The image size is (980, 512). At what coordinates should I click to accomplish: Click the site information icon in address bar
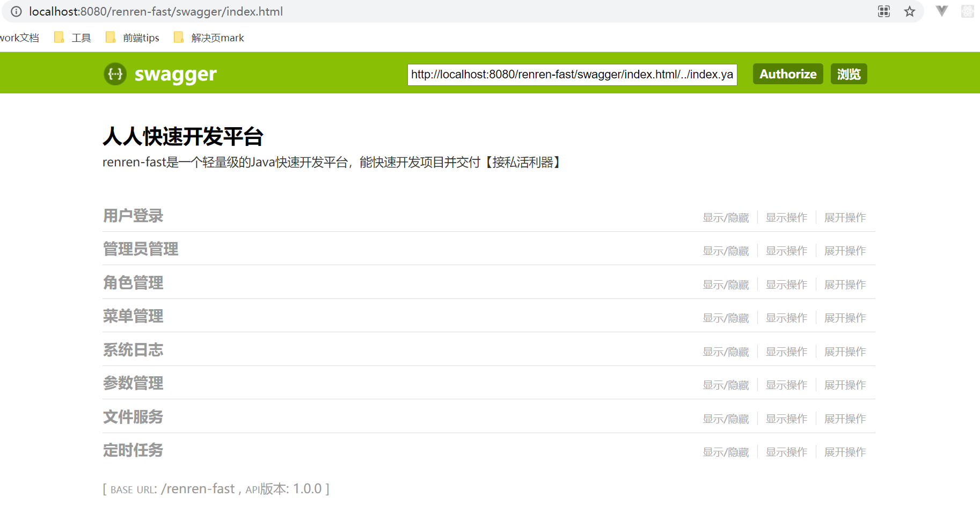16,11
